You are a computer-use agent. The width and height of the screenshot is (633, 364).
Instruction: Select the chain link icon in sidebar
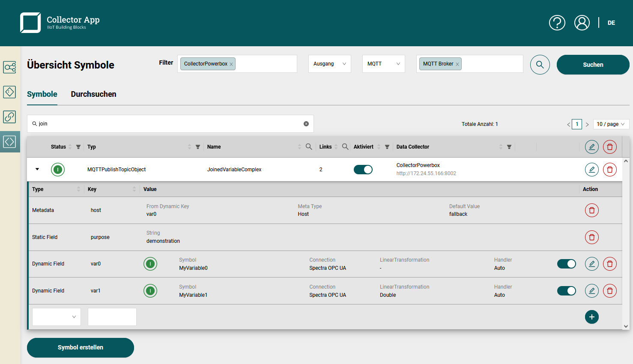pyautogui.click(x=9, y=117)
